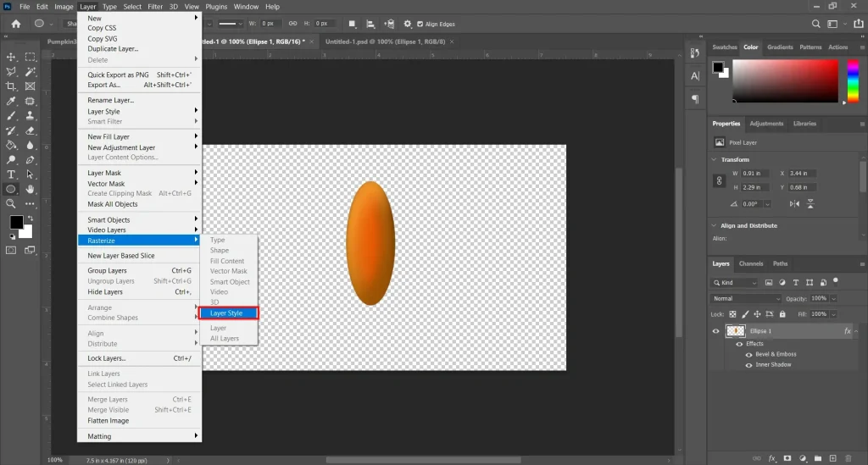Choose Layer Style in Rasterize submenu
The image size is (868, 465).
click(229, 313)
